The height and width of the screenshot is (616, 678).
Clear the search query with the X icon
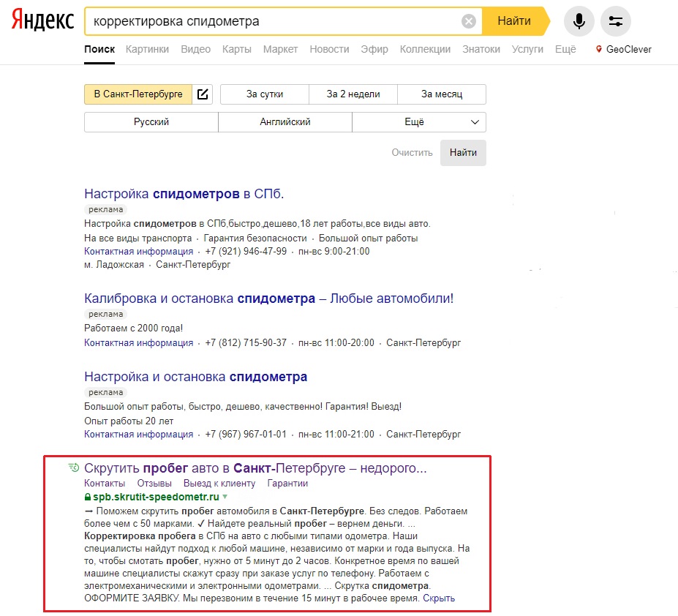469,20
